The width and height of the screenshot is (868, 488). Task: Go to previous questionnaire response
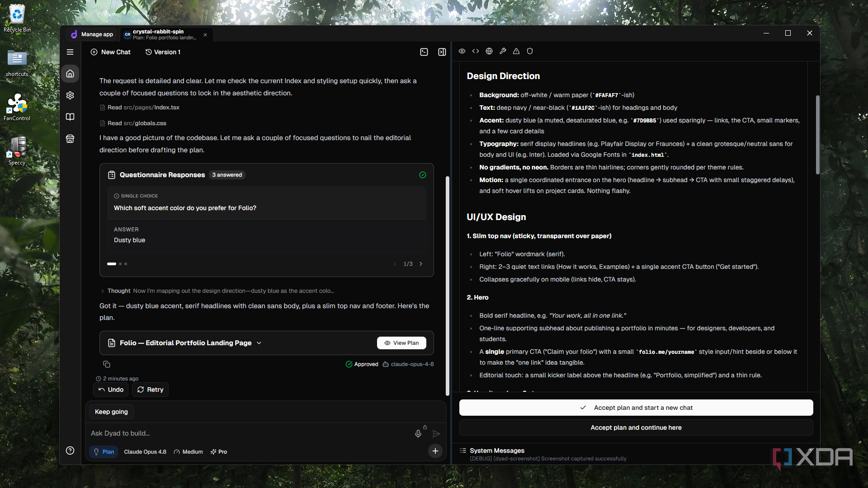(x=395, y=264)
